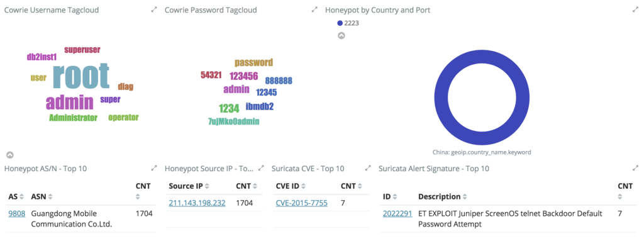Click '888888' password tag
The image size is (644, 241).
coord(279,81)
